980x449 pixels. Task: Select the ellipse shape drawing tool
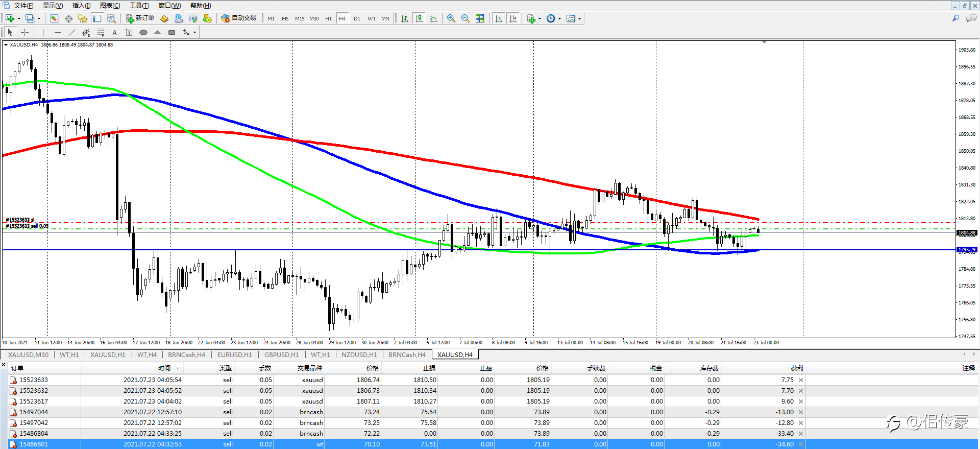[143, 32]
